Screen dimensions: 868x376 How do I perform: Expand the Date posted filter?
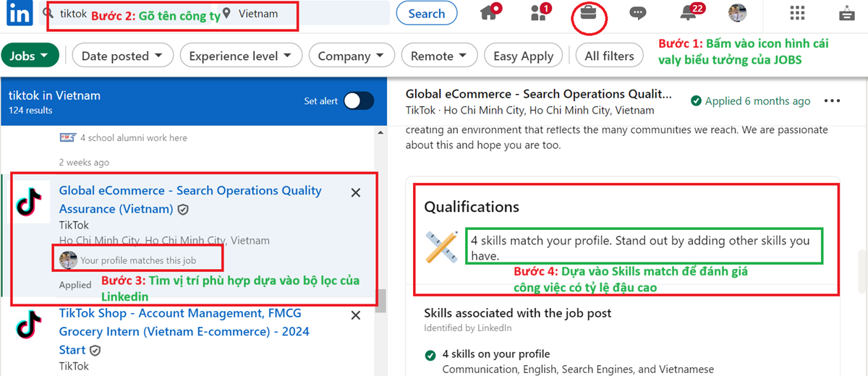coord(122,56)
